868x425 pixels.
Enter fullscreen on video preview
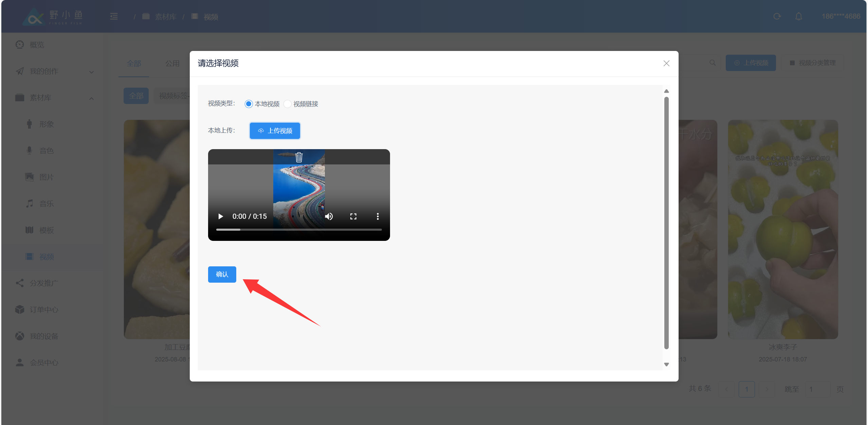pyautogui.click(x=353, y=216)
